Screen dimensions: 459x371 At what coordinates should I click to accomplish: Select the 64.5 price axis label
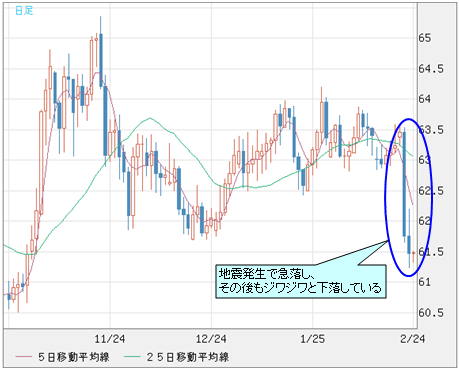coord(431,69)
